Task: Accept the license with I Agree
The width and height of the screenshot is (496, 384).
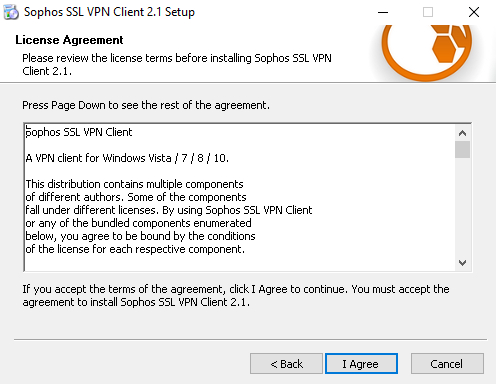Action: click(x=361, y=364)
